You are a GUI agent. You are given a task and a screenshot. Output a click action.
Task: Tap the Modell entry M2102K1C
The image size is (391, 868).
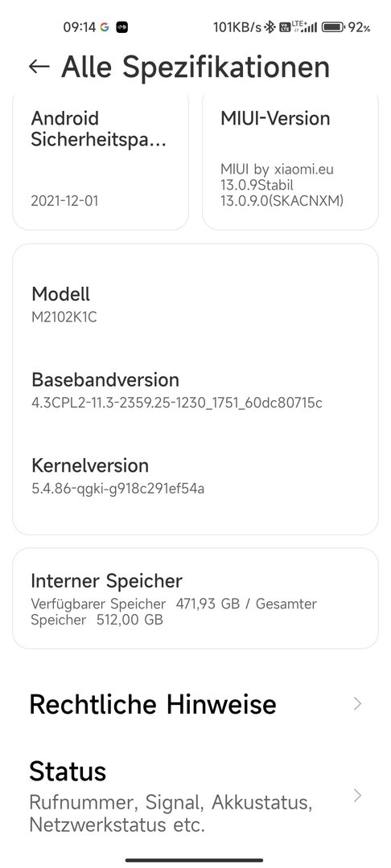[195, 304]
